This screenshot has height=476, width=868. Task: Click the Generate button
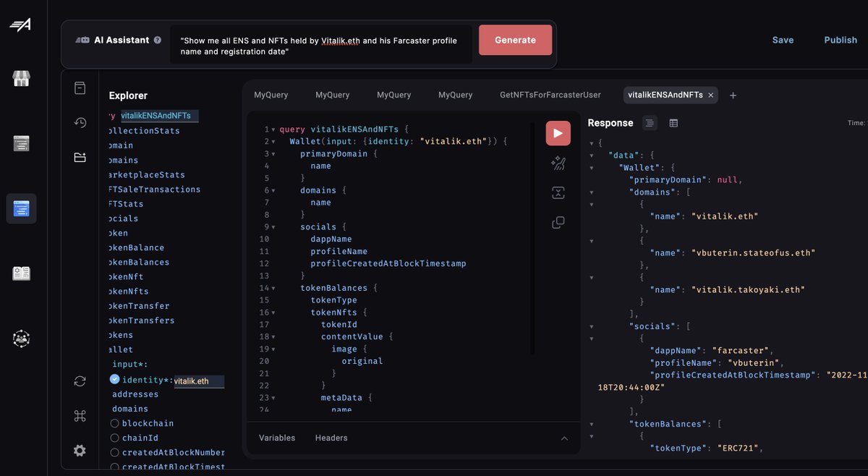point(515,41)
